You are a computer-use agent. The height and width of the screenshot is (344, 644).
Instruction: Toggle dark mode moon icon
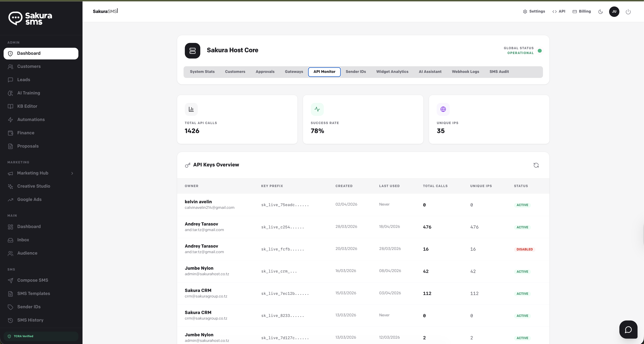pos(600,11)
